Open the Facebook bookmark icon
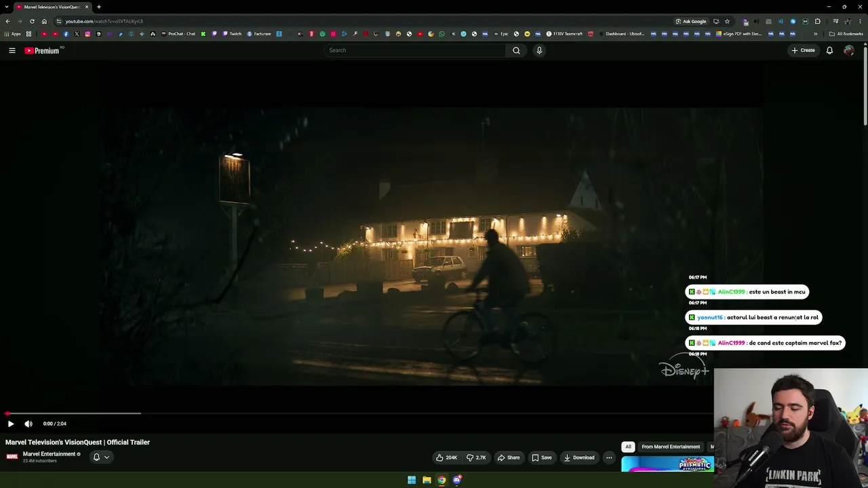The image size is (868, 488). coord(66,34)
